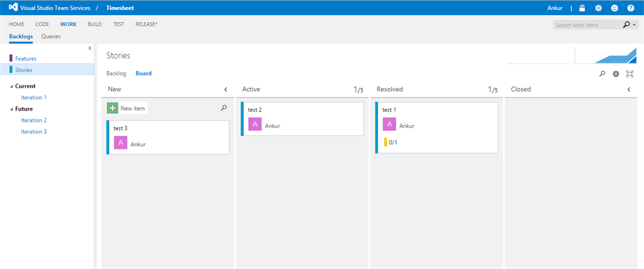
Task: Switch to the Queries tab
Action: coord(51,36)
